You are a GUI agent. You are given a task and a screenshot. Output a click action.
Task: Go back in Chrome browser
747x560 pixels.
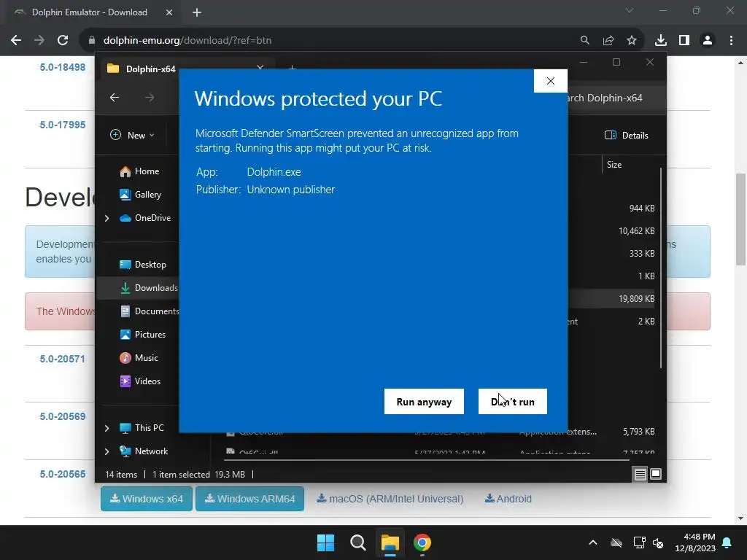click(x=16, y=41)
